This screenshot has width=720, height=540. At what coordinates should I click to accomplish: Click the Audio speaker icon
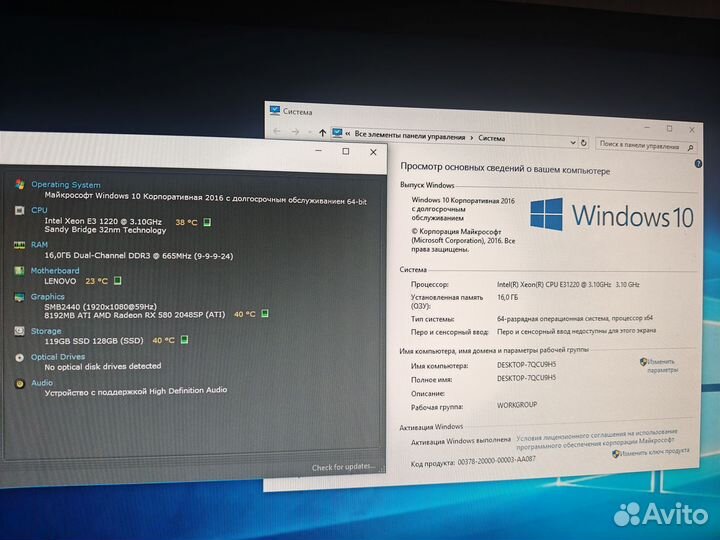19,383
